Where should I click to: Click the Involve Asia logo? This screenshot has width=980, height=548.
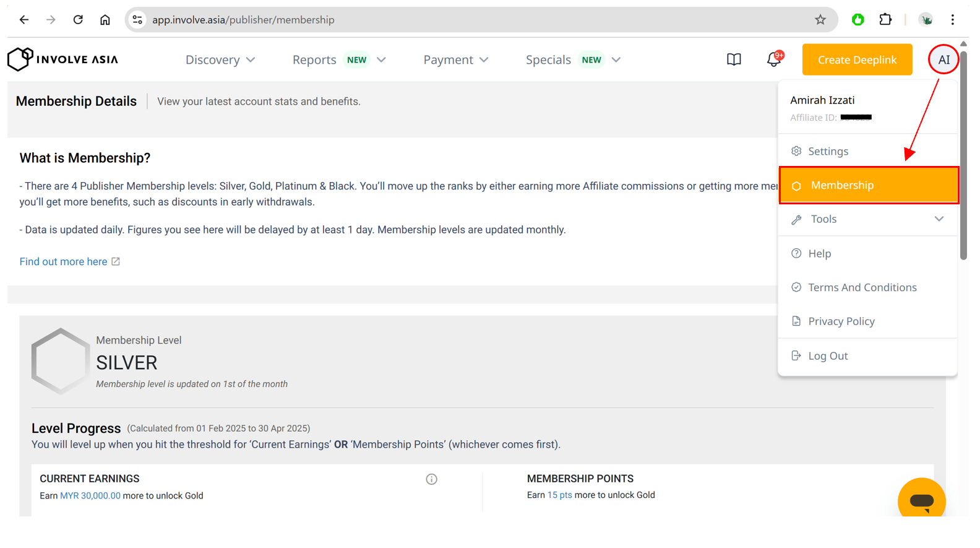point(62,59)
